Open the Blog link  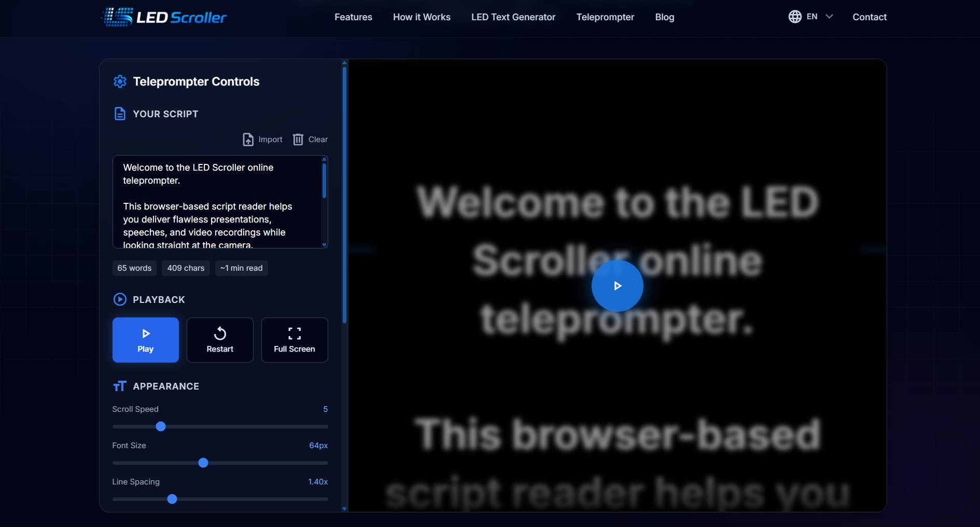[x=664, y=17]
